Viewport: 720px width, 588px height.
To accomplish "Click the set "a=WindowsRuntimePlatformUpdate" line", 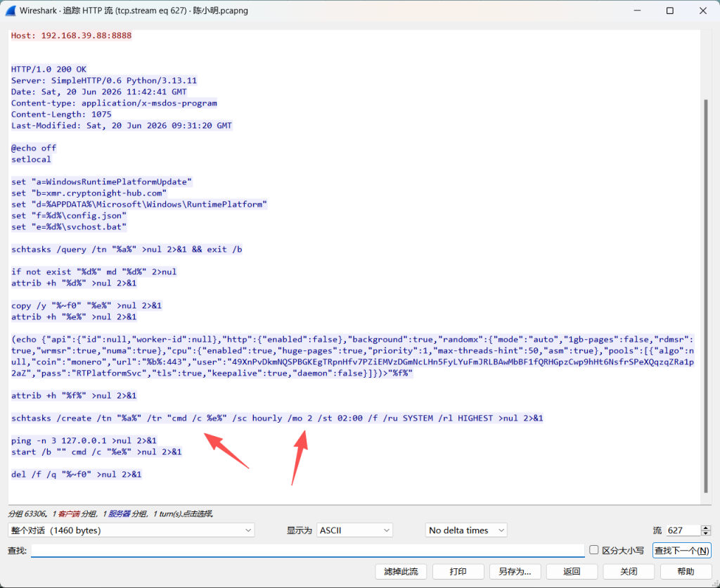I will [x=101, y=182].
